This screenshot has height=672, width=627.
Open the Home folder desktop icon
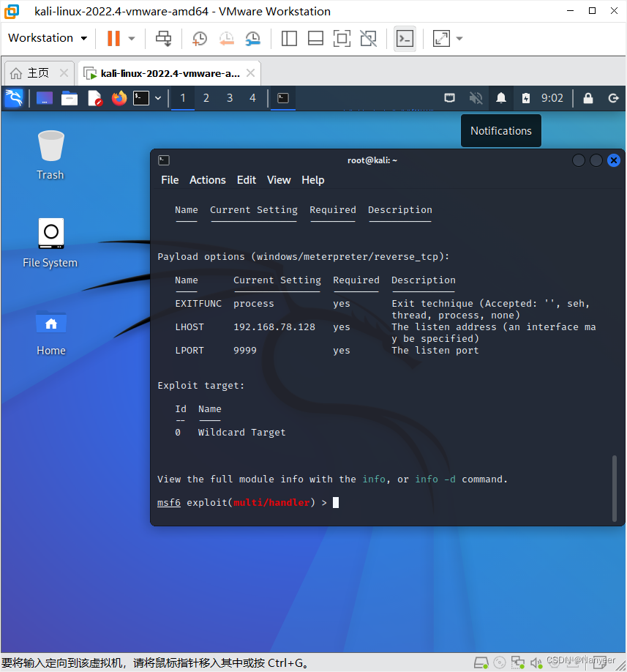coord(51,332)
